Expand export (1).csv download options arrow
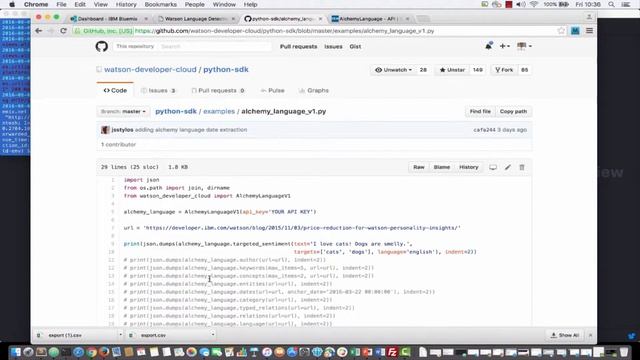 [120, 335]
